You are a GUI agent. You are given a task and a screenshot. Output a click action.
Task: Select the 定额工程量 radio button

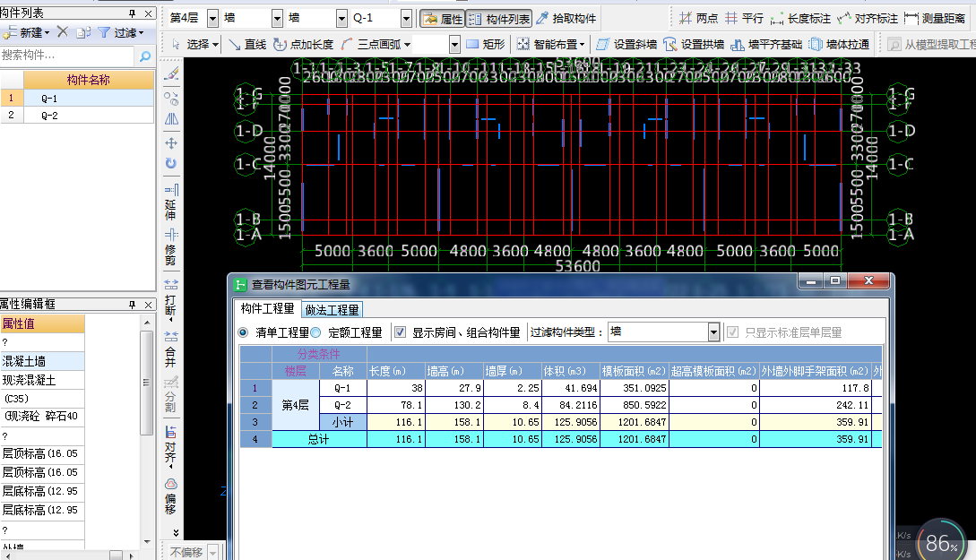pos(316,333)
